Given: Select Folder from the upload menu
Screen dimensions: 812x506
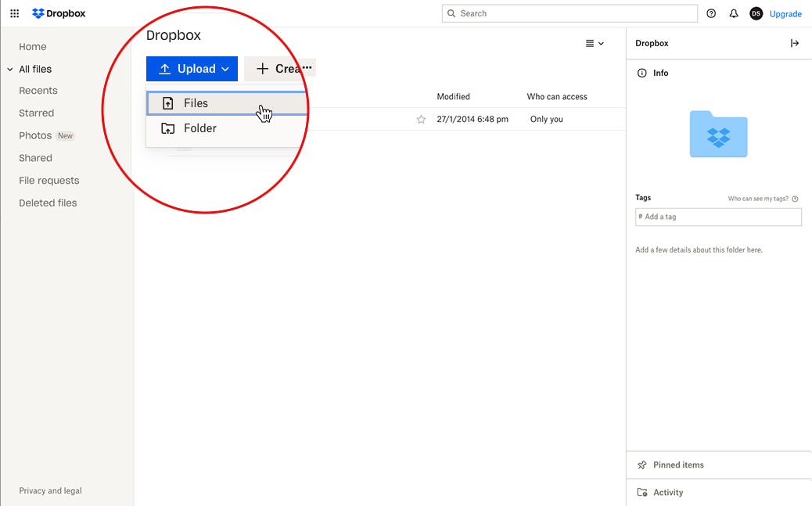Looking at the screenshot, I should click(199, 128).
